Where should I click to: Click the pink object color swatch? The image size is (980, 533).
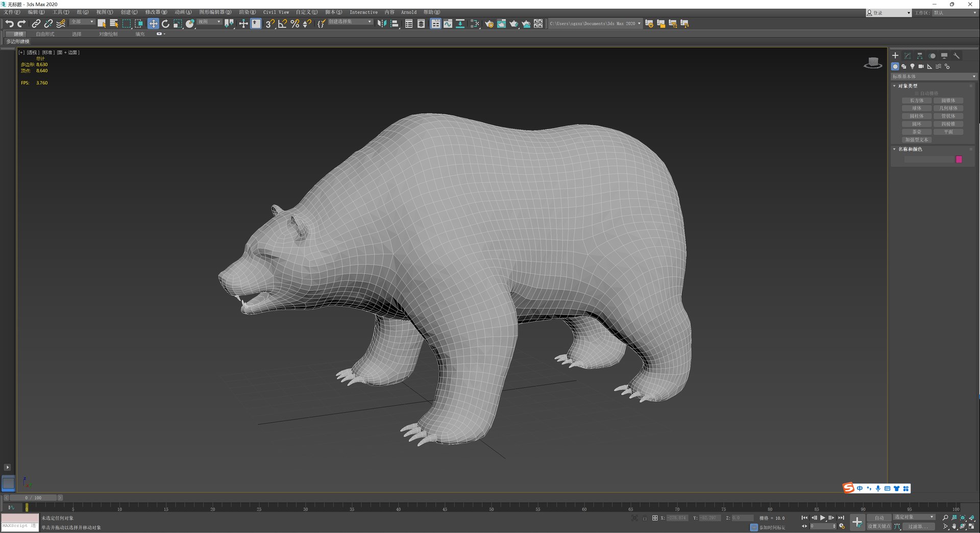[959, 159]
